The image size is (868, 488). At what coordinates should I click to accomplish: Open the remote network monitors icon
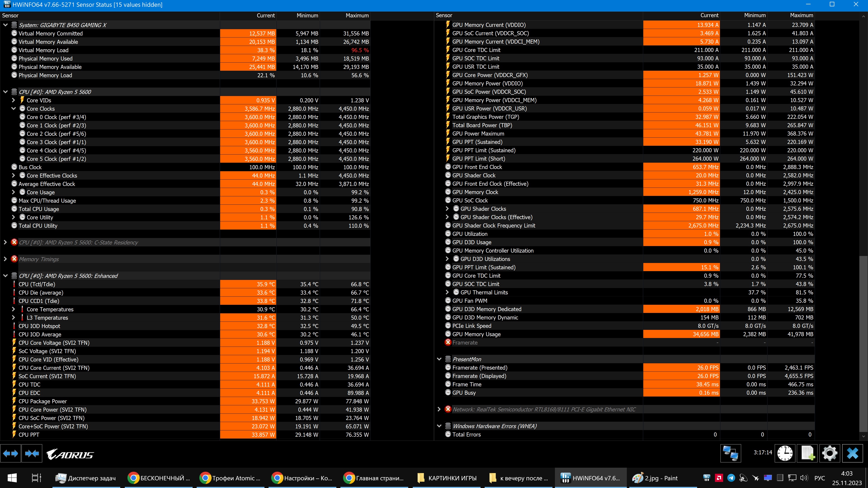(731, 453)
